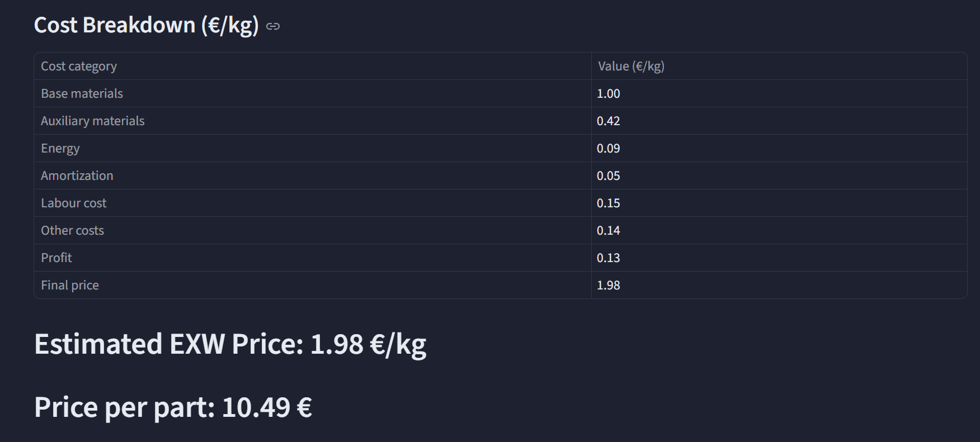
Task: Click the Amortization row label
Action: point(77,175)
